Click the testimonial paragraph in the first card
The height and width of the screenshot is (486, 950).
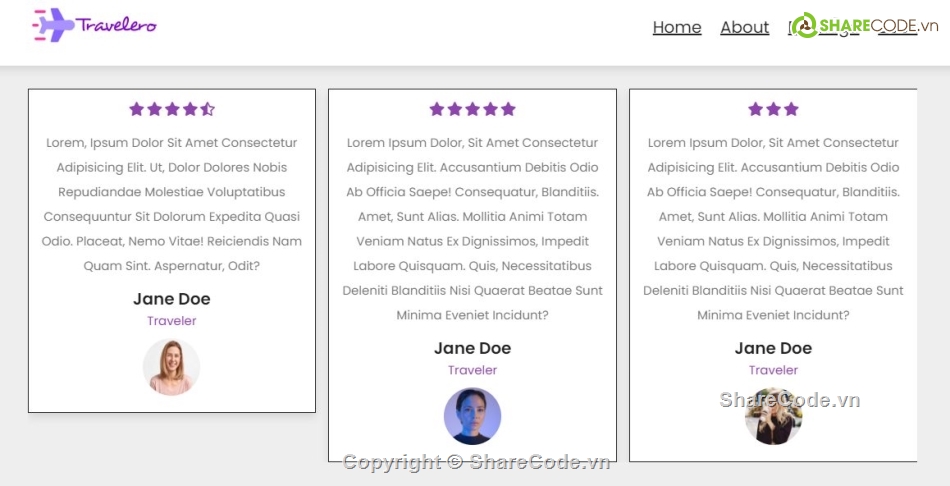172,204
